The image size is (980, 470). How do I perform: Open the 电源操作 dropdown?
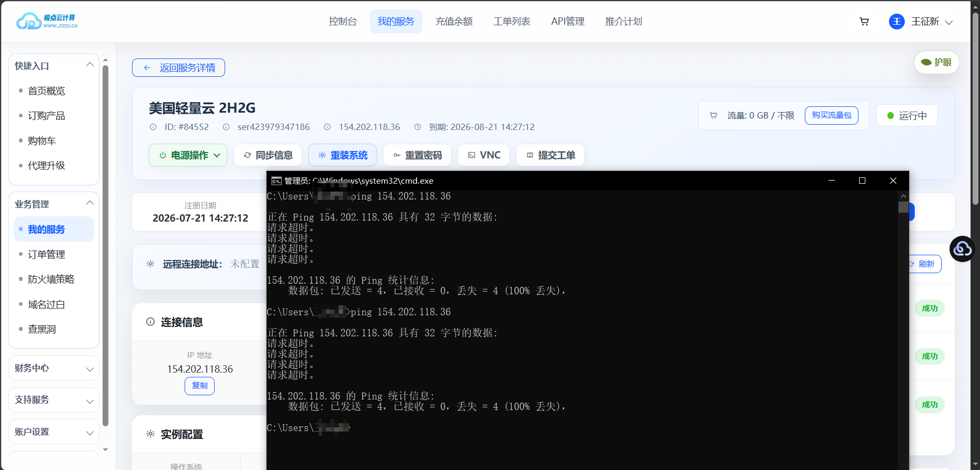point(188,155)
